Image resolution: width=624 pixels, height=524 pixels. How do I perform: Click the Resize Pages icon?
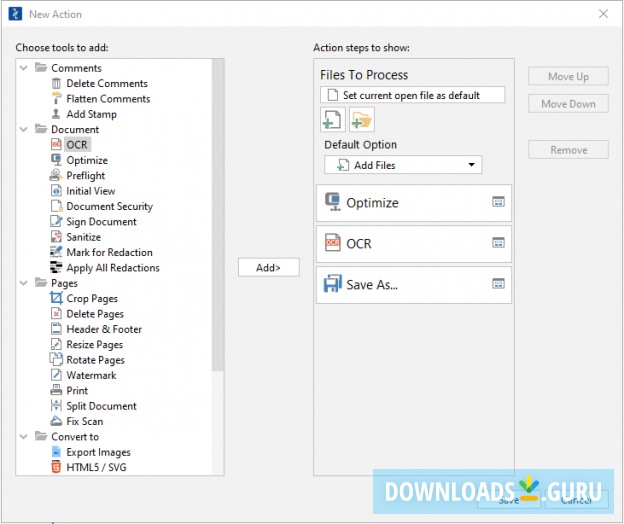[x=56, y=344]
